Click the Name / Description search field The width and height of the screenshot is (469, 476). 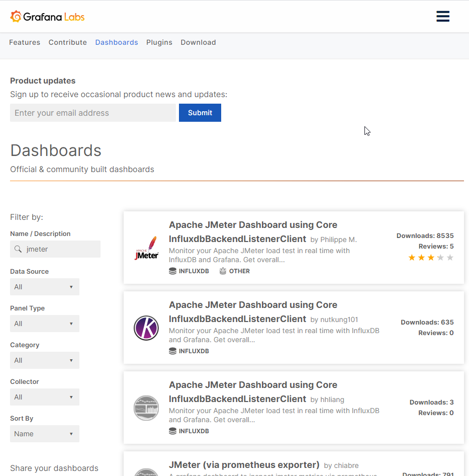55,249
